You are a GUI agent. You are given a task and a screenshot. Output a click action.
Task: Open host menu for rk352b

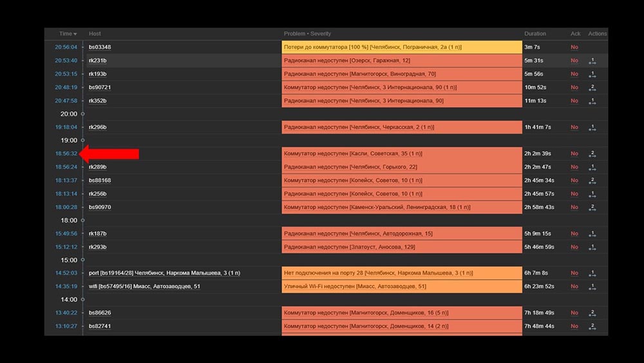tap(97, 101)
